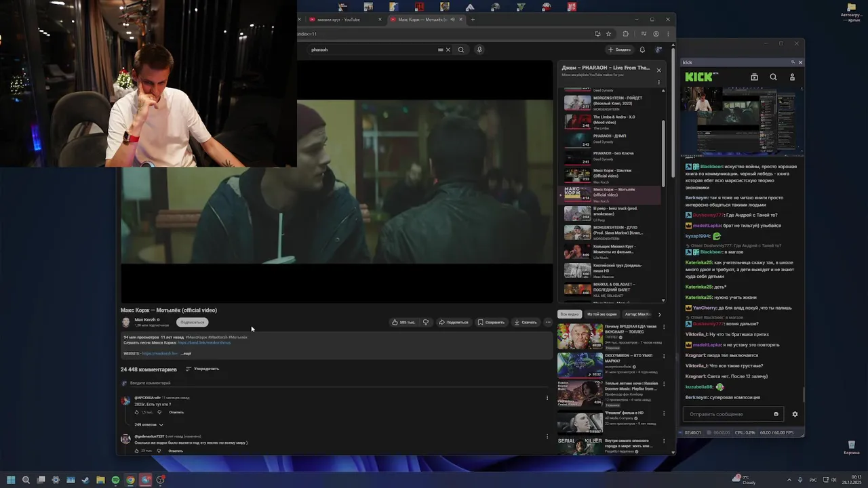Open playlist panel three-dot options

[x=658, y=82]
